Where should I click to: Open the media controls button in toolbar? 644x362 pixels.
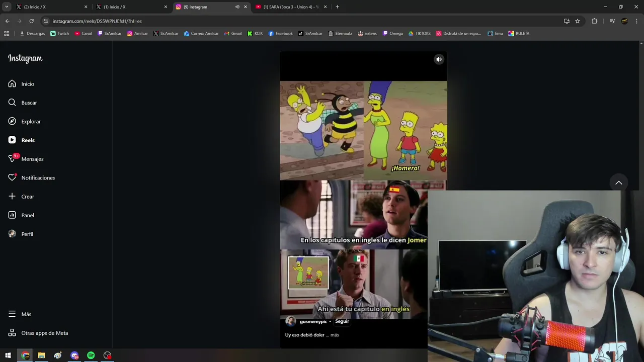point(612,21)
